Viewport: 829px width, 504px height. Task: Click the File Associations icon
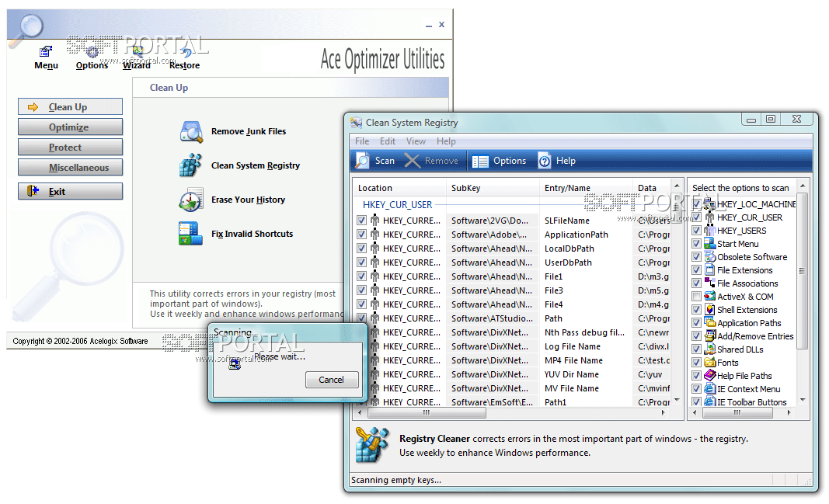709,283
